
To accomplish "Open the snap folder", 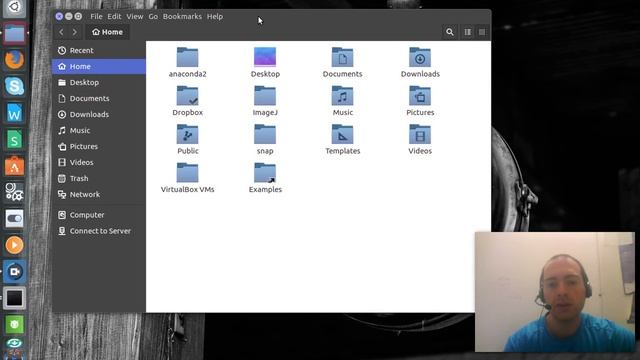I will [x=265, y=134].
